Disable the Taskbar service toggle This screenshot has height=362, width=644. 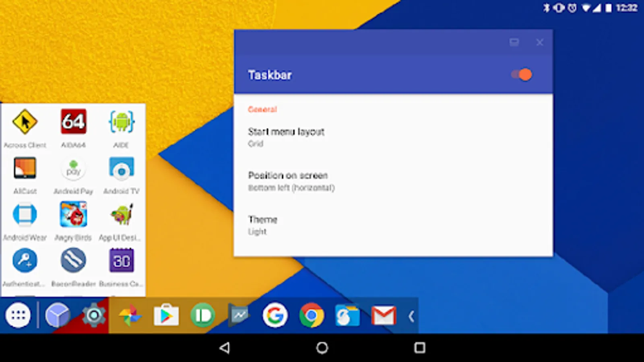click(520, 74)
